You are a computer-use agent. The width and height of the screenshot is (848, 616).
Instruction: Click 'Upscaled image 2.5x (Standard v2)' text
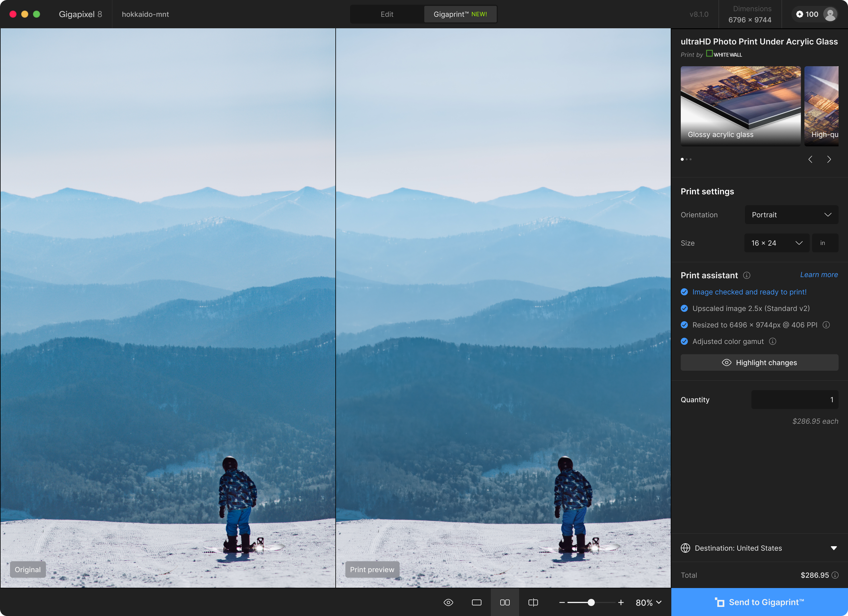pyautogui.click(x=751, y=308)
